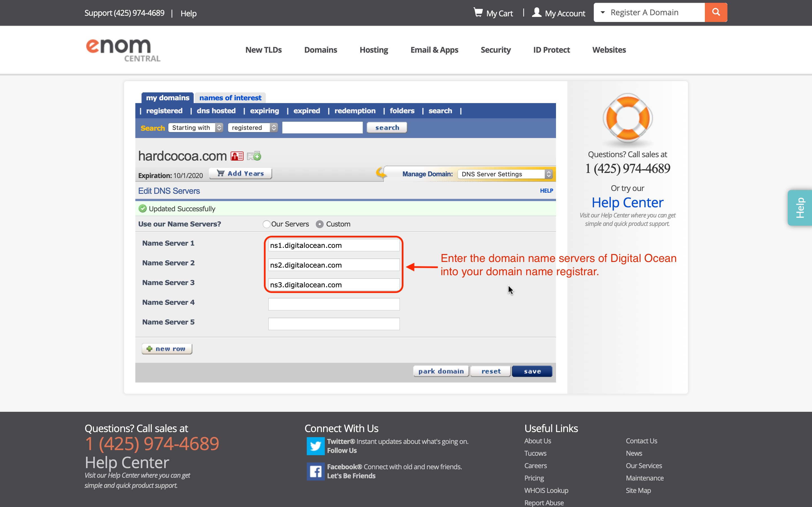Screen dimensions: 812x507
Task: Toggle the registered filter checkbox
Action: (x=165, y=111)
